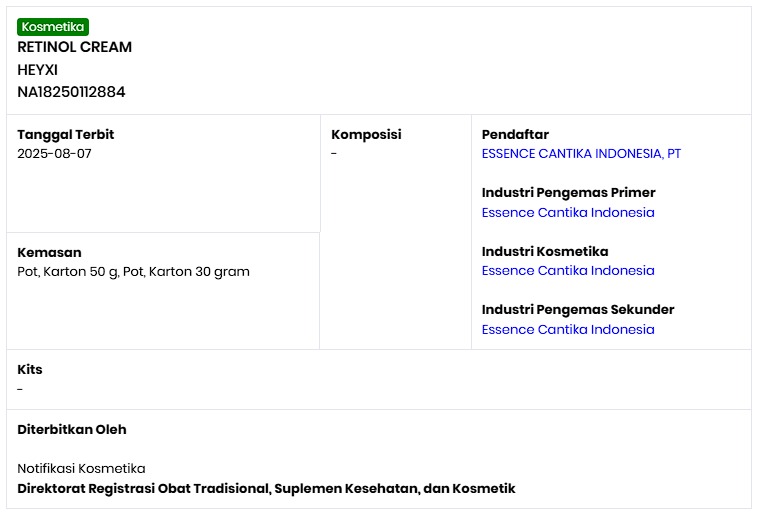Open ESSENCE CANTIKA INDONESIA, PT registrant link
Image resolution: width=757 pixels, height=516 pixels.
[581, 154]
